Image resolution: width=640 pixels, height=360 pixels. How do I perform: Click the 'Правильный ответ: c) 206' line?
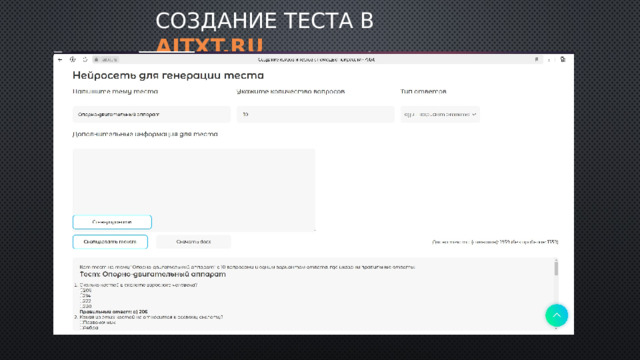pyautogui.click(x=113, y=311)
